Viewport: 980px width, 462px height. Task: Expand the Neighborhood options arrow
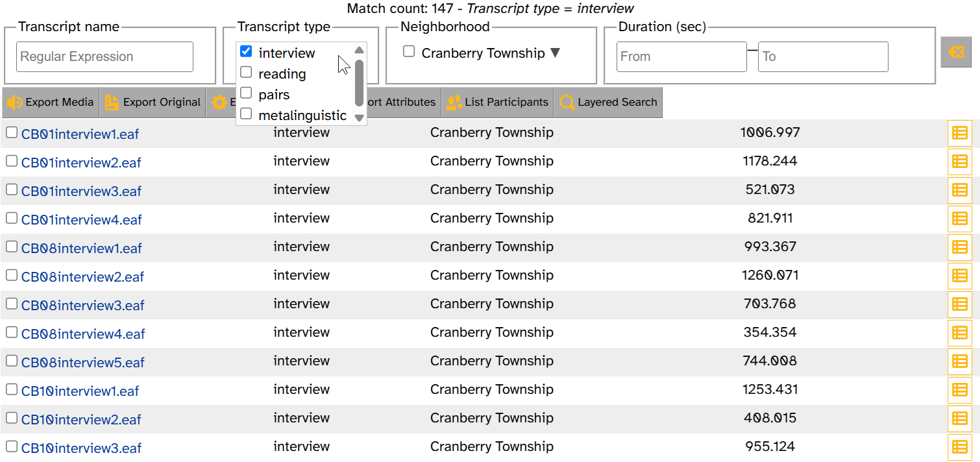click(x=555, y=53)
